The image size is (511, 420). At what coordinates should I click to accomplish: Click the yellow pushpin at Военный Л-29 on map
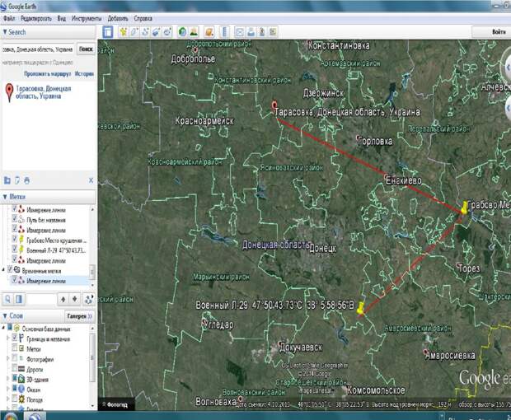360,309
